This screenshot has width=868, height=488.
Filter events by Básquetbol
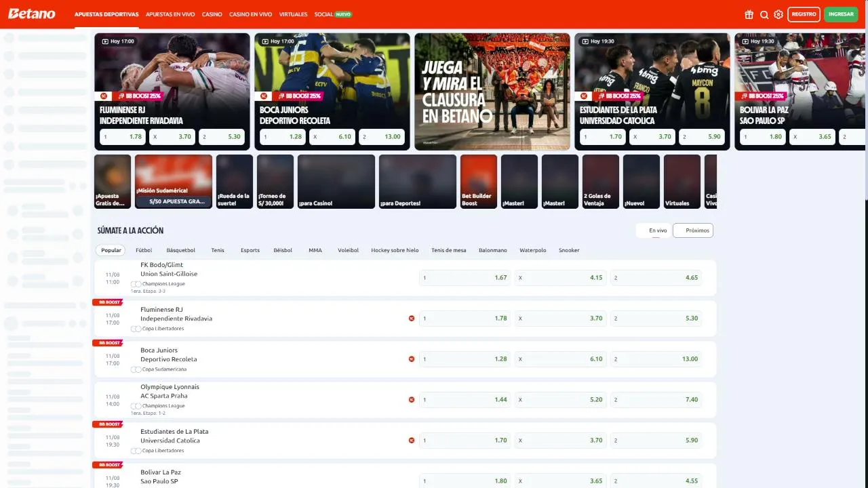[181, 250]
